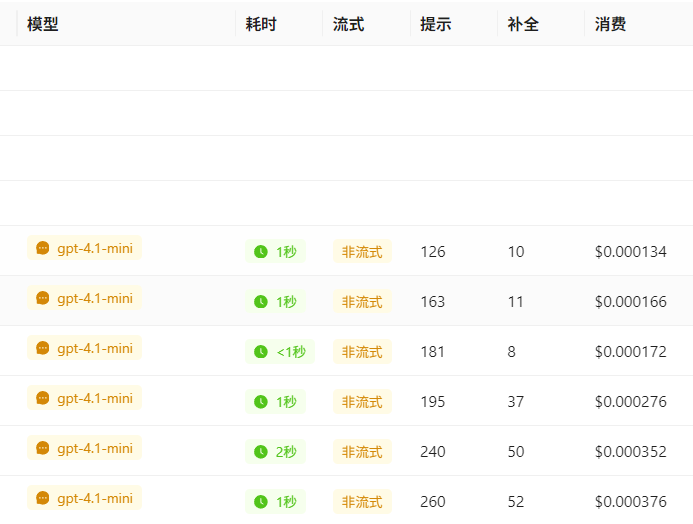Screen dimensions: 693x524
Task: Click the cost $0.000172
Action: point(631,352)
